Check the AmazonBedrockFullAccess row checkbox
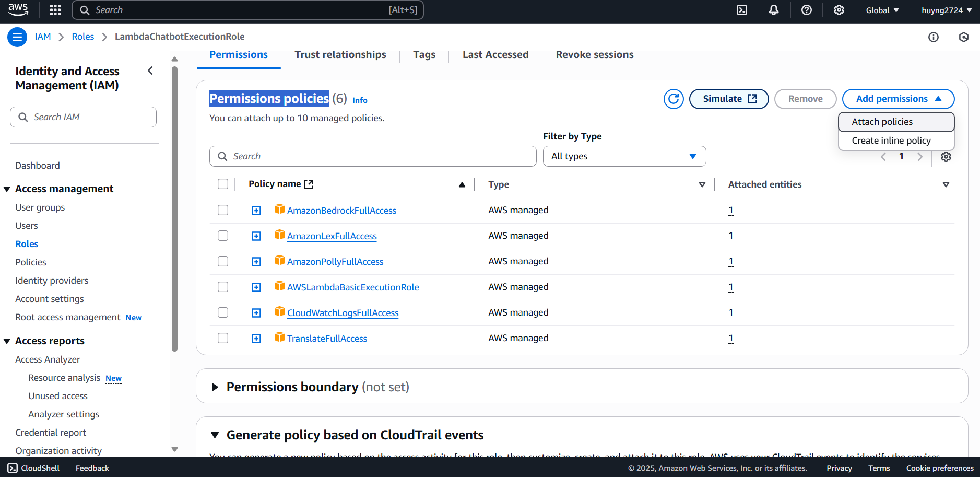 click(x=223, y=210)
